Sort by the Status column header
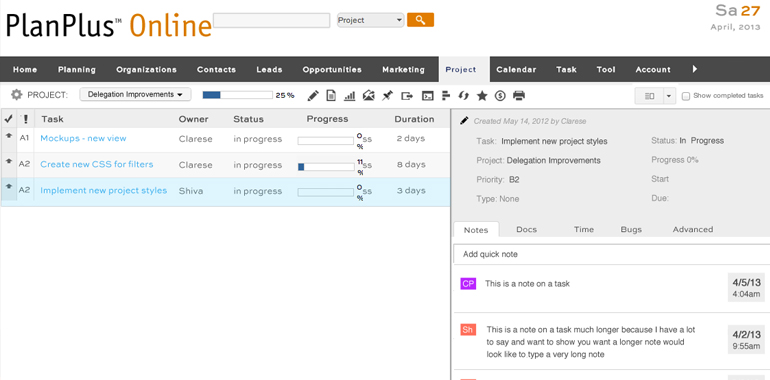Image resolution: width=770 pixels, height=380 pixels. (x=248, y=119)
